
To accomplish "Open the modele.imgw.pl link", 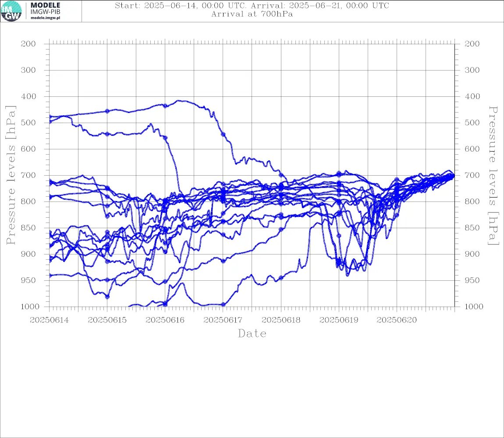I will pyautogui.click(x=45, y=18).
